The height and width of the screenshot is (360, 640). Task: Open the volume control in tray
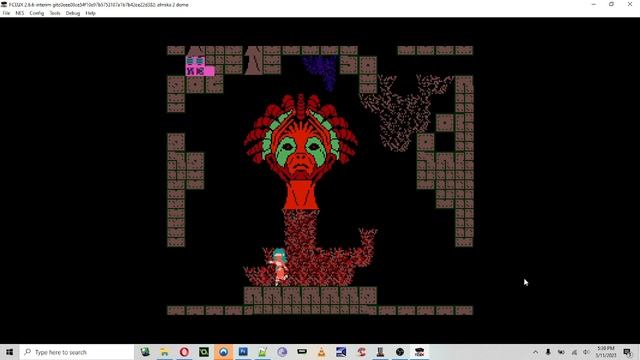(587, 352)
